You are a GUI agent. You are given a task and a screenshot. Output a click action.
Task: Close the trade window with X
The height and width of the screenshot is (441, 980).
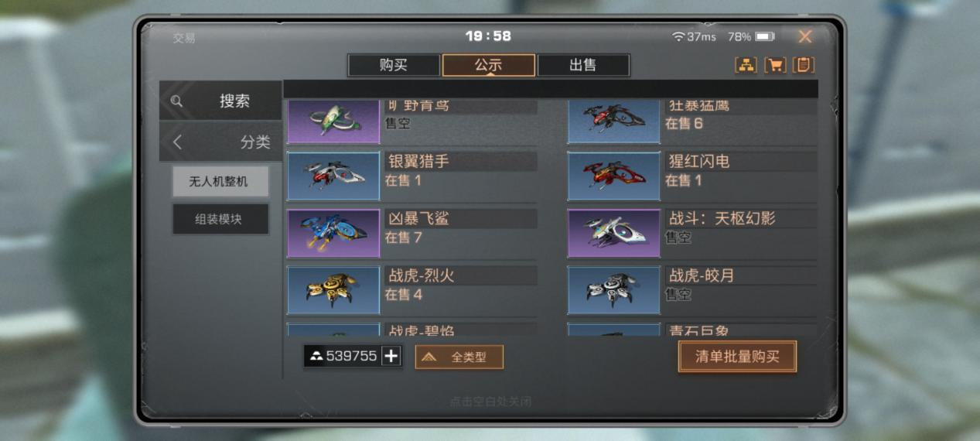point(805,36)
